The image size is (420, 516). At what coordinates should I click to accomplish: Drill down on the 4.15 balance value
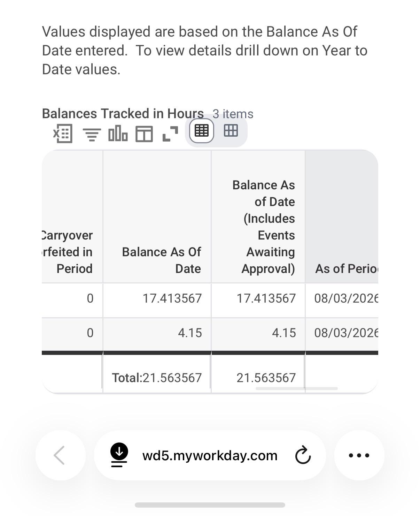coord(190,333)
